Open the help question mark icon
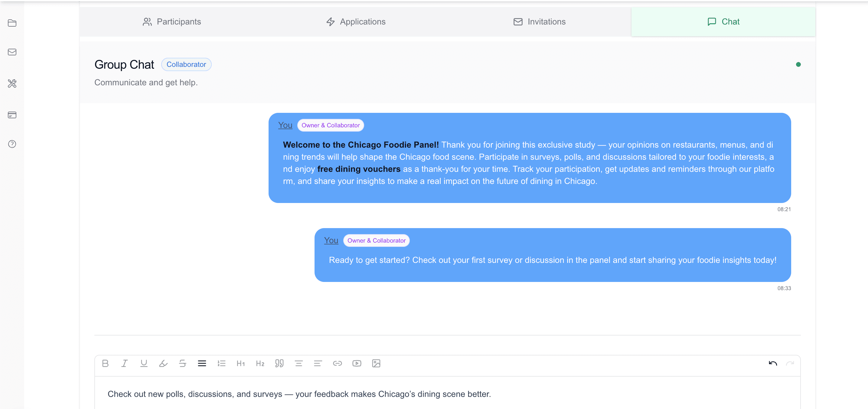This screenshot has width=868, height=409. (x=12, y=144)
